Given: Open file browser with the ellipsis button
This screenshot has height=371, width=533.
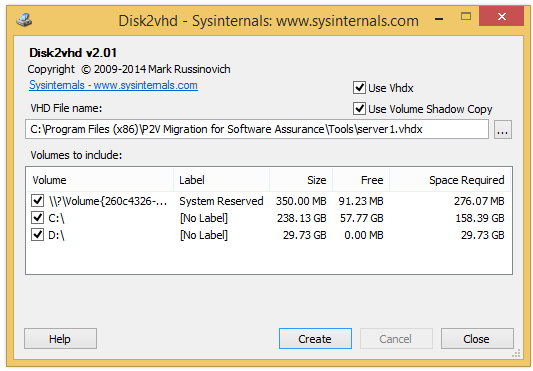Looking at the screenshot, I should click(x=502, y=130).
